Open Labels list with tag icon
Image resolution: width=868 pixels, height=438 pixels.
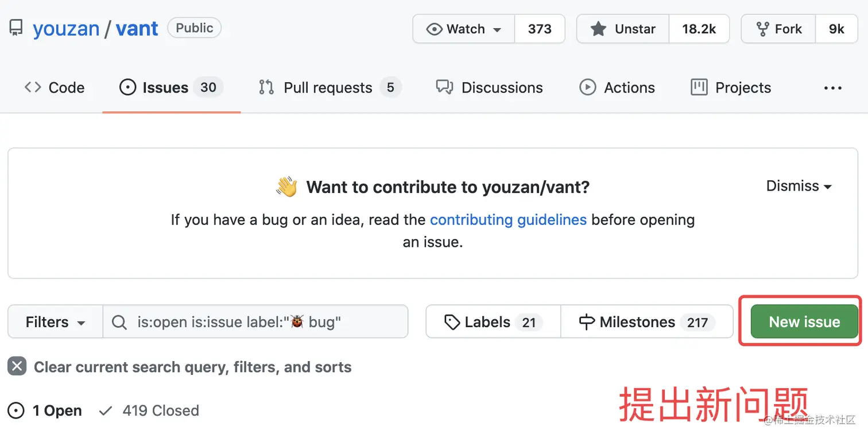coord(493,322)
